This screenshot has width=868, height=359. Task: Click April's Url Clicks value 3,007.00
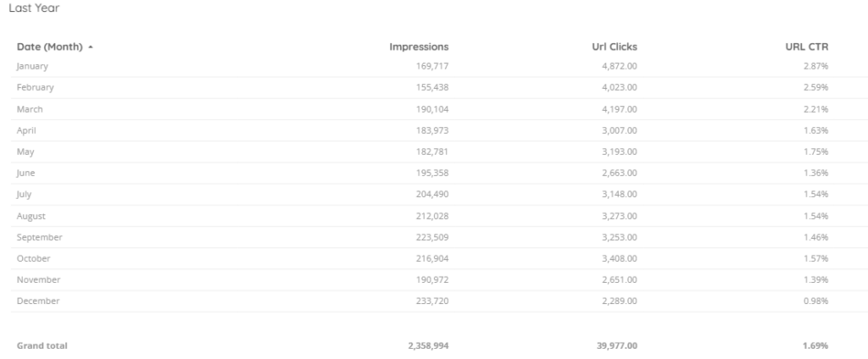point(620,130)
